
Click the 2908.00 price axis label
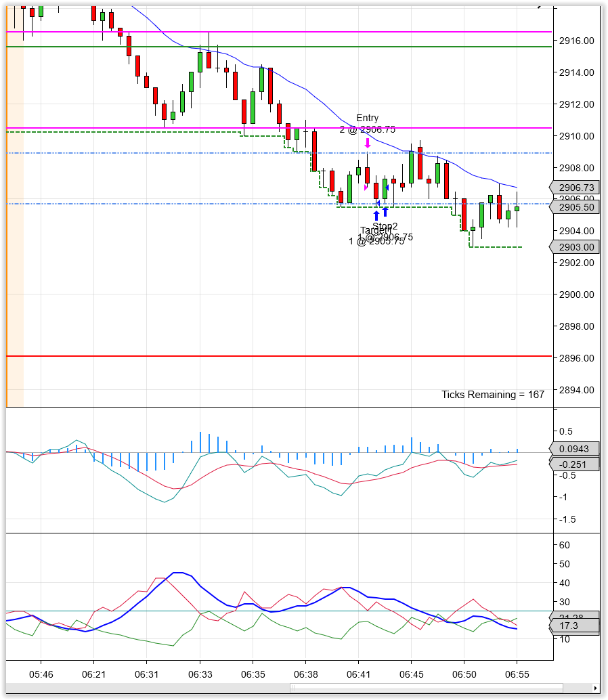pos(577,168)
